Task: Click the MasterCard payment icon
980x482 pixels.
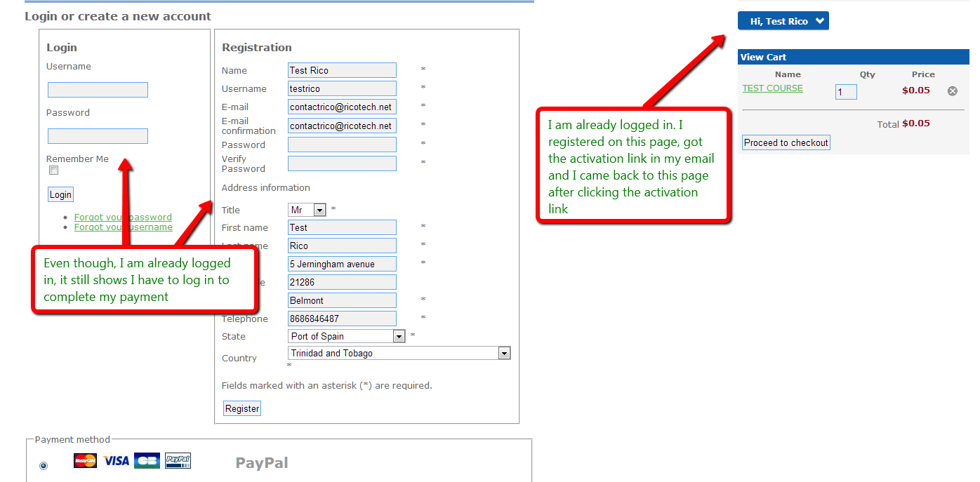Action: tap(85, 461)
